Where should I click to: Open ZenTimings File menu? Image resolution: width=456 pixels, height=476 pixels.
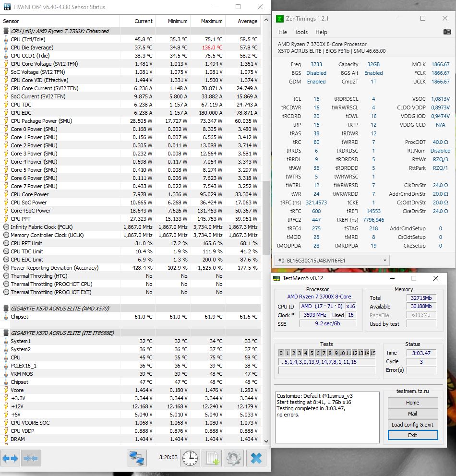pos(282,32)
